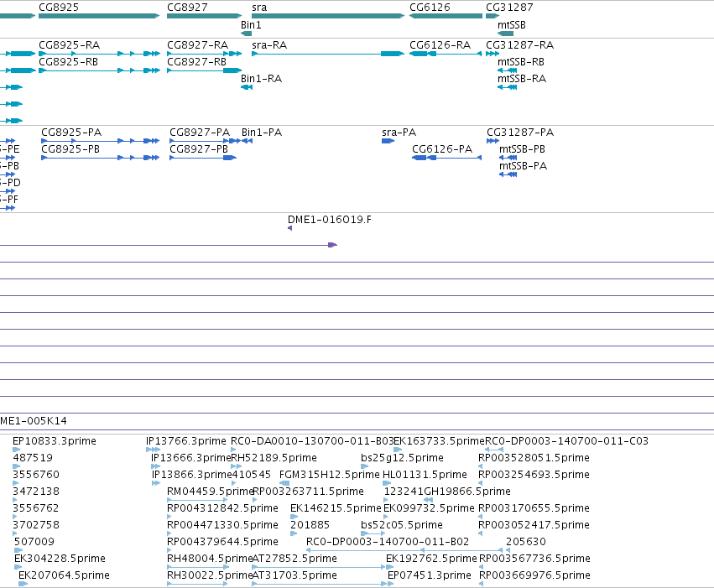Click the CG8927-PB protein label
Viewport: 714px width, 588px height.
pos(199,149)
